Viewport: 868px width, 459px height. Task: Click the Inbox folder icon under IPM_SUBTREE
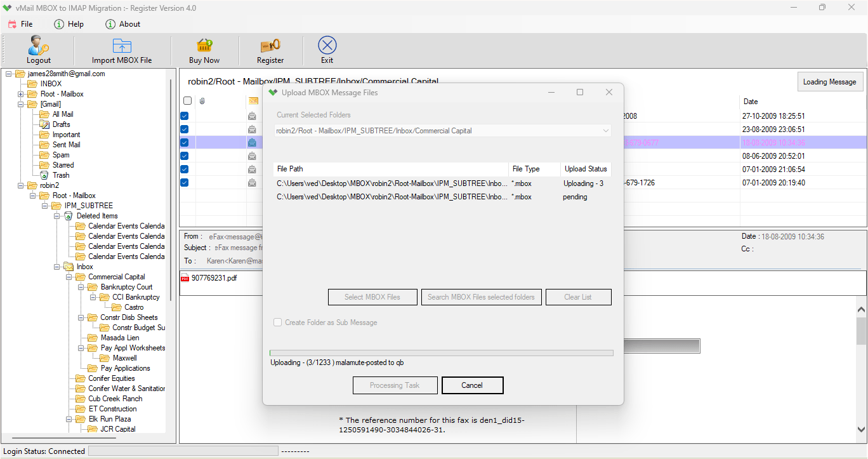pos(69,267)
